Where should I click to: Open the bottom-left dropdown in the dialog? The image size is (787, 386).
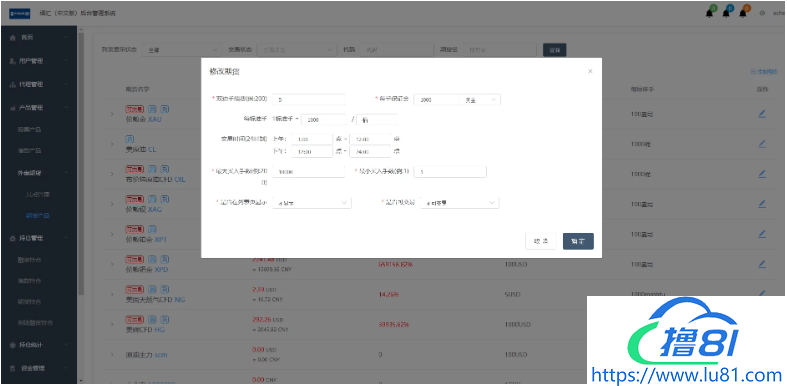click(x=311, y=202)
